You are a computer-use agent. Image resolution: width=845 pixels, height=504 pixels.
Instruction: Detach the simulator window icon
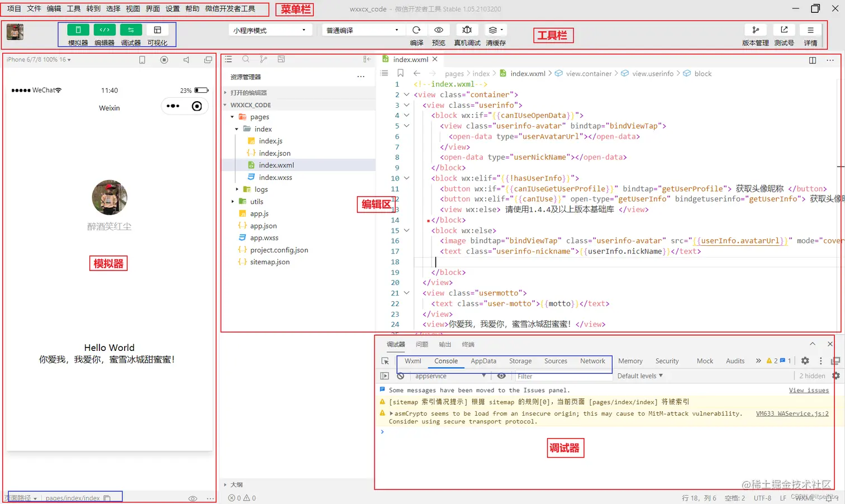[x=208, y=60]
